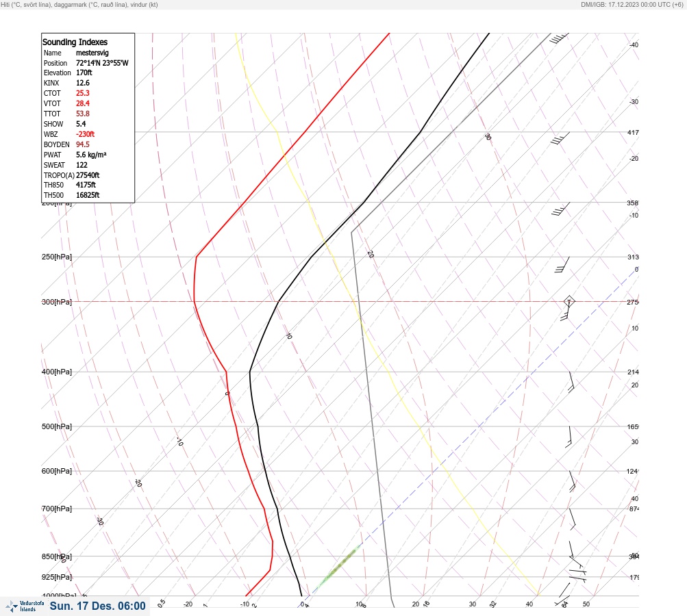Select the station name 'mestersvig'
The image size is (687, 616).
tap(92, 53)
